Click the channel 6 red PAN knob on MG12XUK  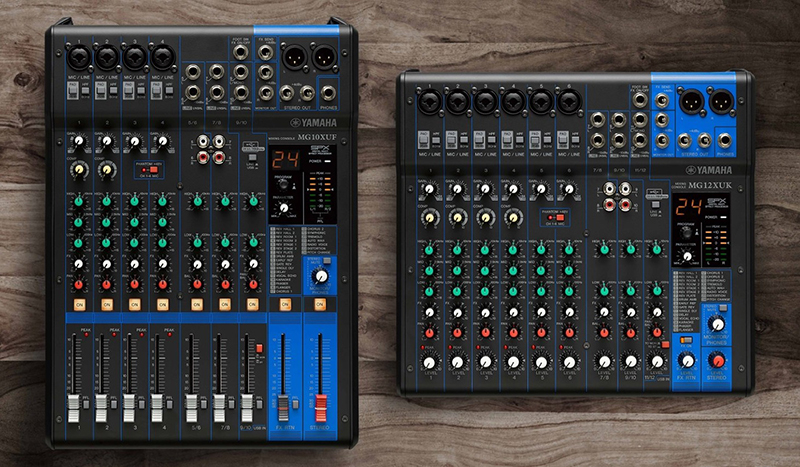point(569,333)
